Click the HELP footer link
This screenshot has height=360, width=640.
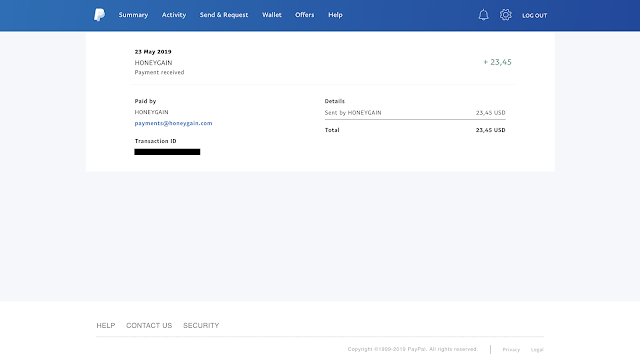(x=106, y=325)
